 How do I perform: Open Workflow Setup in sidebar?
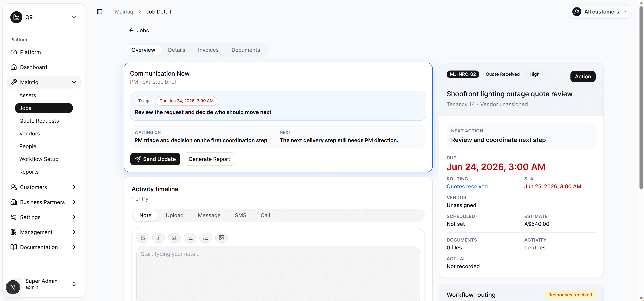(x=39, y=159)
